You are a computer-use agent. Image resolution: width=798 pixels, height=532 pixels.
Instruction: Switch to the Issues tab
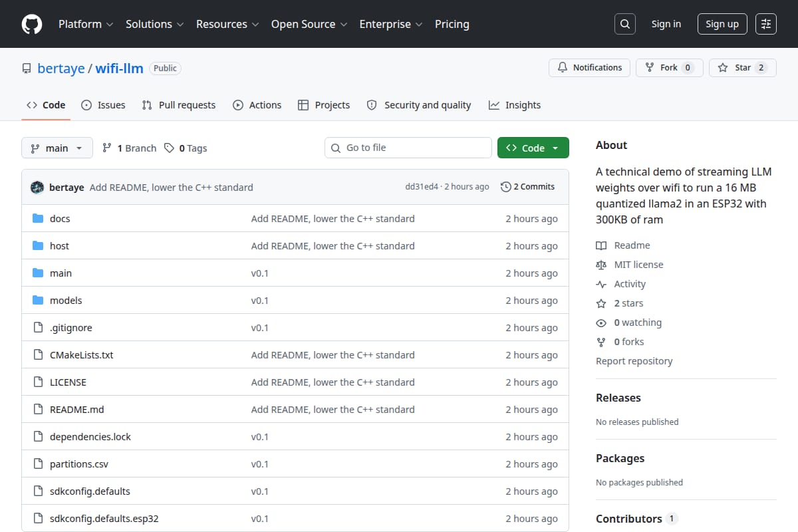pyautogui.click(x=103, y=105)
